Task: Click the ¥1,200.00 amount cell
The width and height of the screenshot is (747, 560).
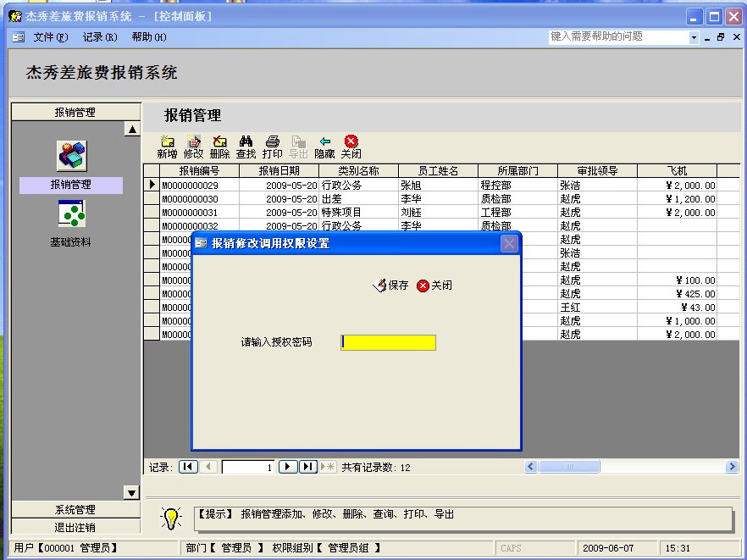Action: pyautogui.click(x=677, y=199)
